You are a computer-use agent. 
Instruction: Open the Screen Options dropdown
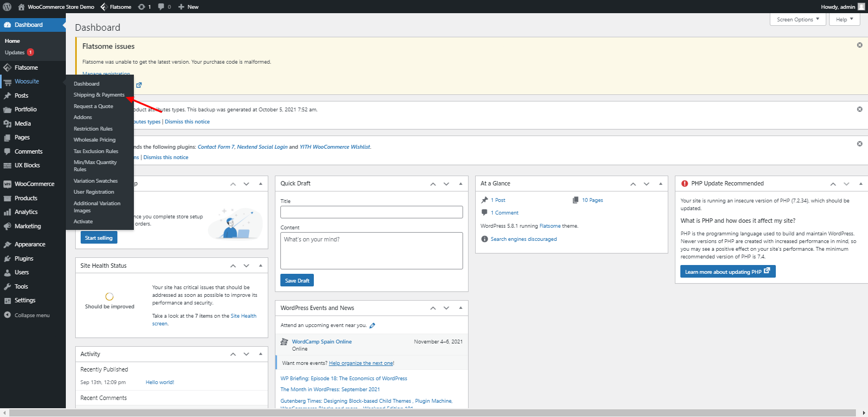point(798,19)
